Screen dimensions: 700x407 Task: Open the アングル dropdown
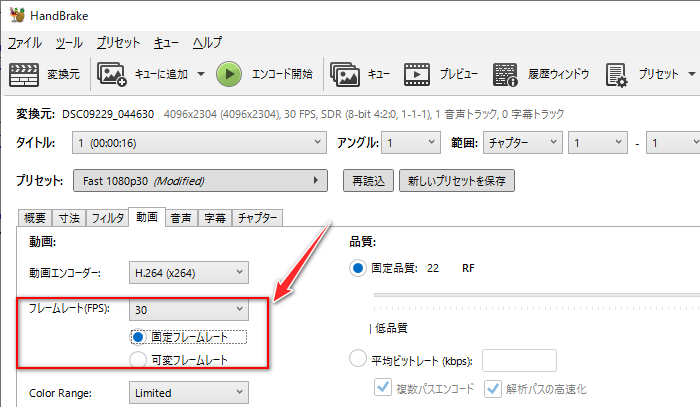411,143
